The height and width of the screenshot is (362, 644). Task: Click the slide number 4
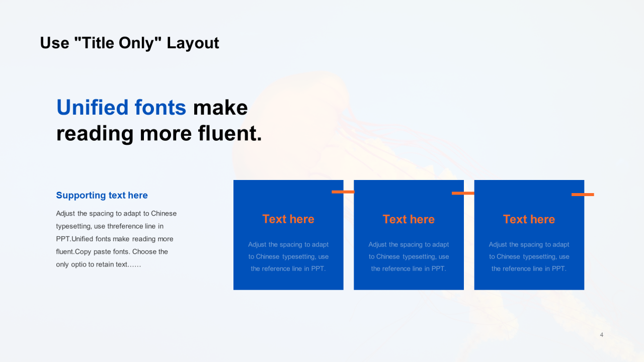click(x=602, y=335)
